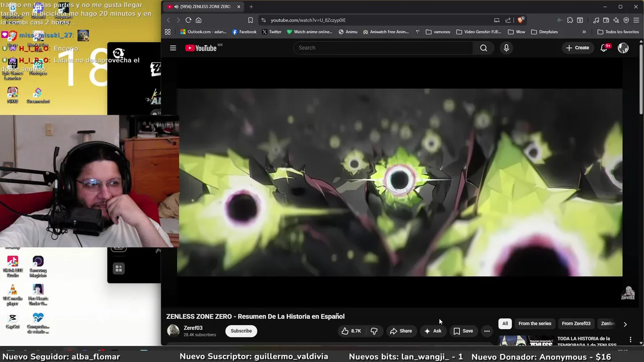The image size is (644, 362).
Task: Click the YouTube search magnifier button
Action: [x=484, y=48]
